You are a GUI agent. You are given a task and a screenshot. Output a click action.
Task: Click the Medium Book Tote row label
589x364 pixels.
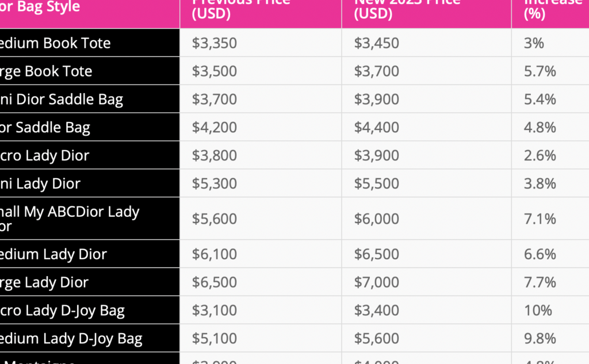point(55,43)
